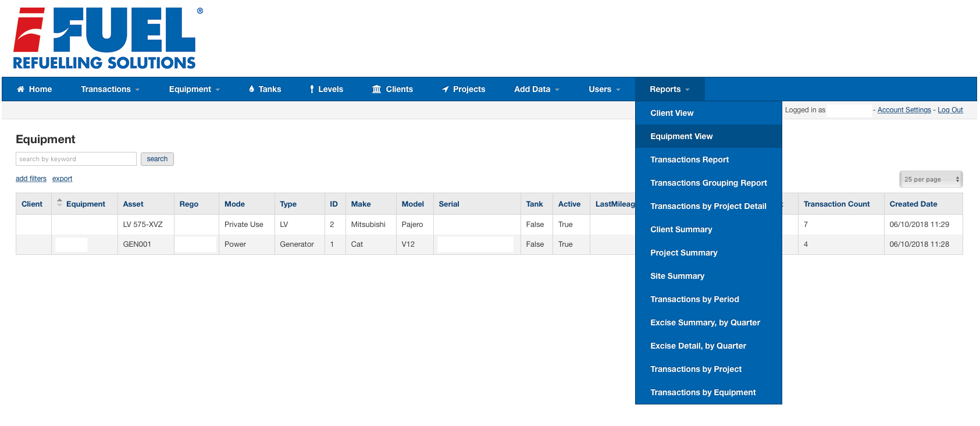Image resolution: width=980 pixels, height=426 pixels.
Task: Change the 25 per page selector
Action: pos(931,179)
